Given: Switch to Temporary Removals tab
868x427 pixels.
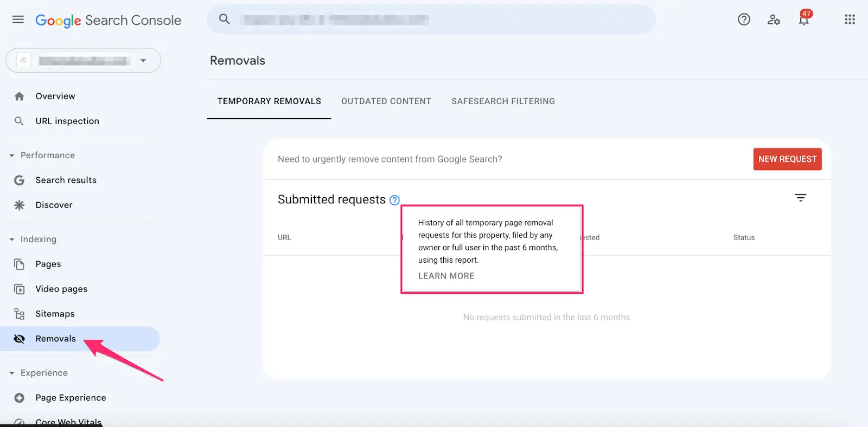Looking at the screenshot, I should [269, 101].
